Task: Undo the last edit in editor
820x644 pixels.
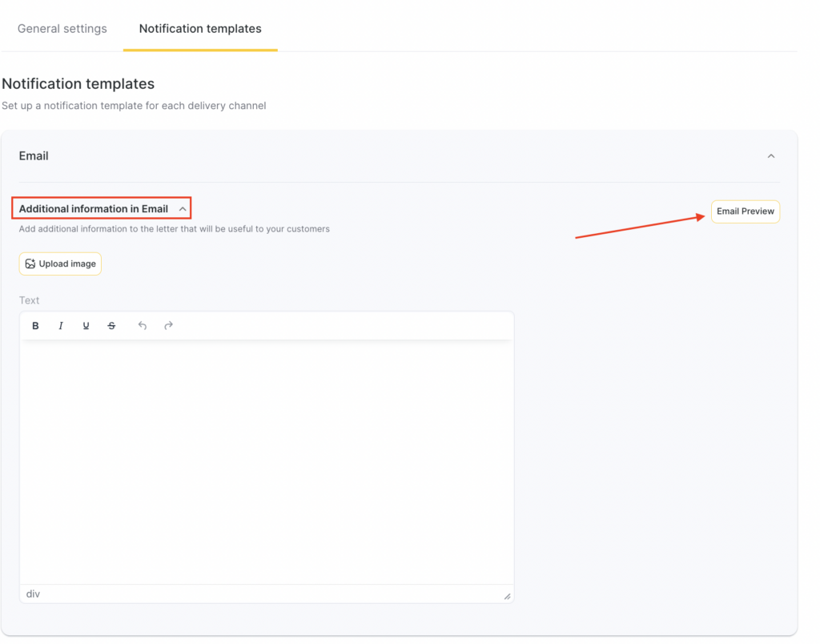Action: 143,326
